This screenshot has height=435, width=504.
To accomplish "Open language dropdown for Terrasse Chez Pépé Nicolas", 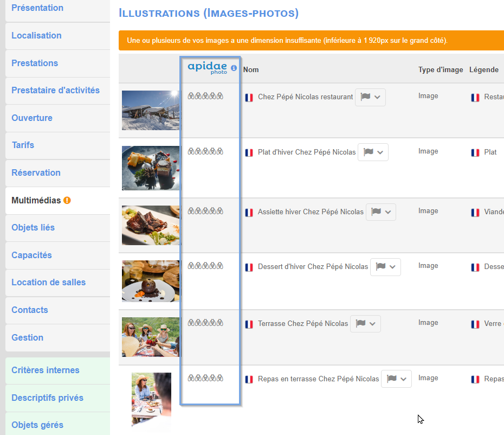I will (x=365, y=324).
